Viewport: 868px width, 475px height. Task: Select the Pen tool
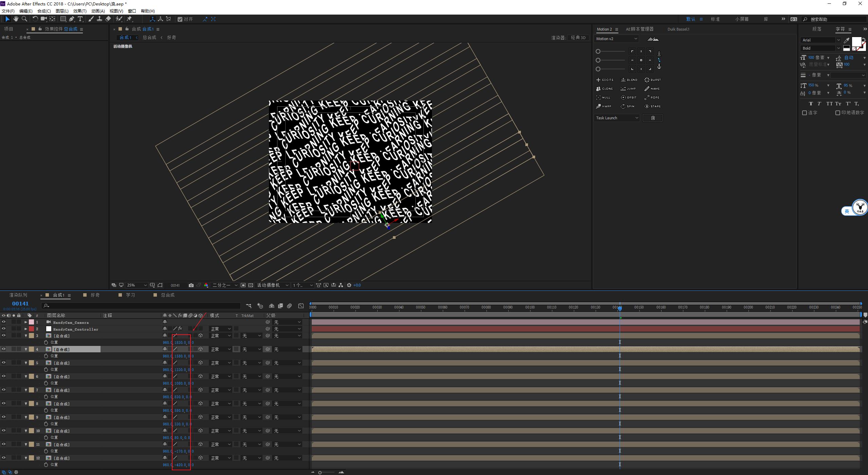[x=72, y=19]
